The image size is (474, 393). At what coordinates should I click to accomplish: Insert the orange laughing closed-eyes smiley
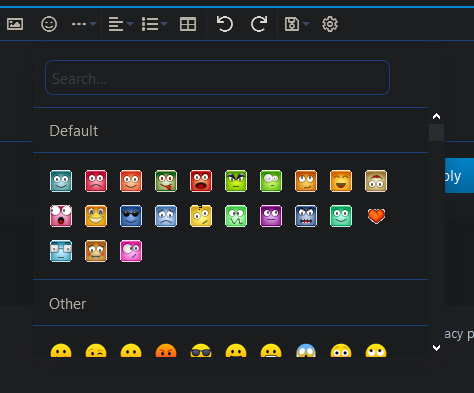[341, 181]
